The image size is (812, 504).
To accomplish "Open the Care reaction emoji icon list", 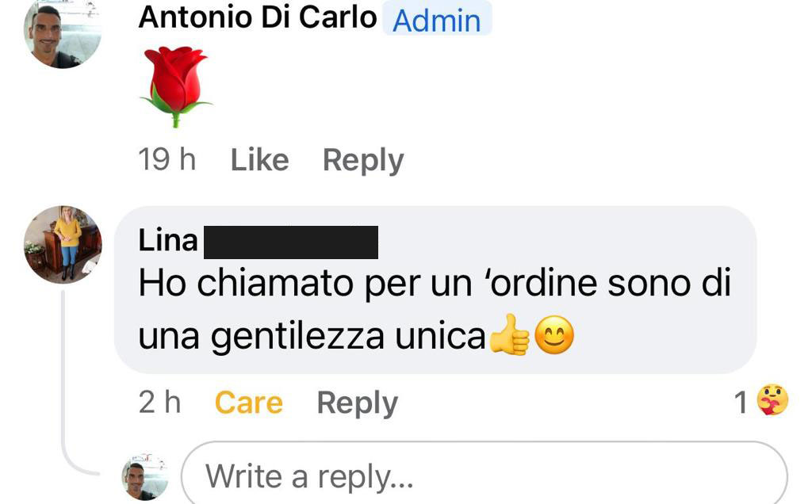I will coord(772,401).
